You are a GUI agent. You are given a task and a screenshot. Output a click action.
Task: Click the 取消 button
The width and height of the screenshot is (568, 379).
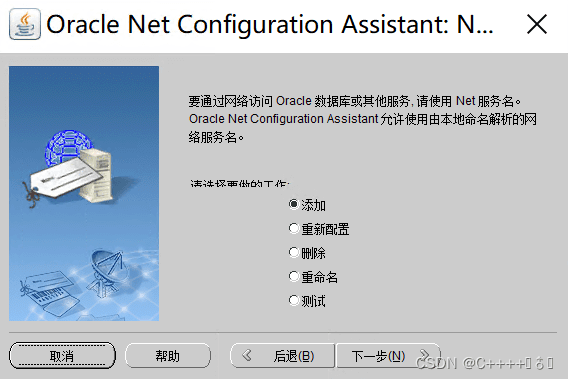(x=62, y=356)
